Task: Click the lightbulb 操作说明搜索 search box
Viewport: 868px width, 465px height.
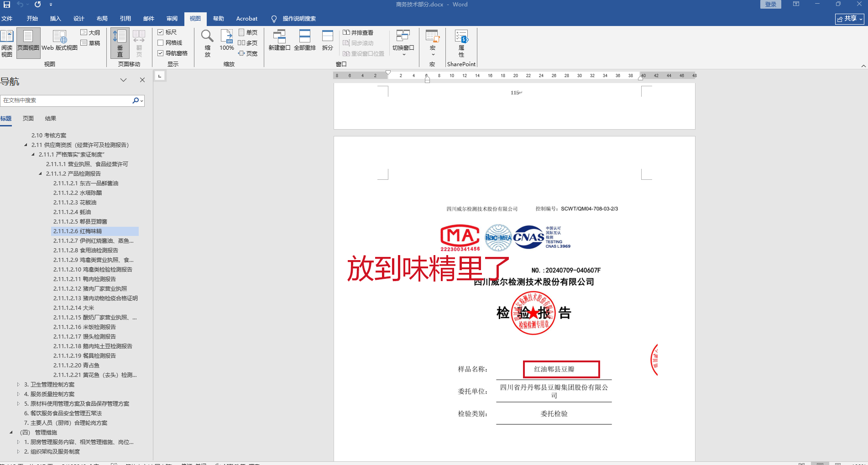Action: [294, 19]
